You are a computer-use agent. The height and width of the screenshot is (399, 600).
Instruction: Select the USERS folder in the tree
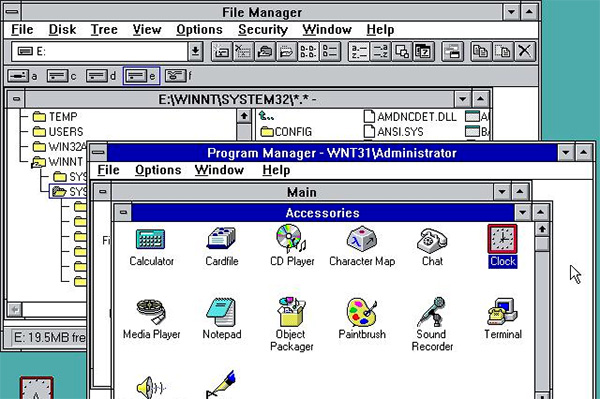(58, 132)
